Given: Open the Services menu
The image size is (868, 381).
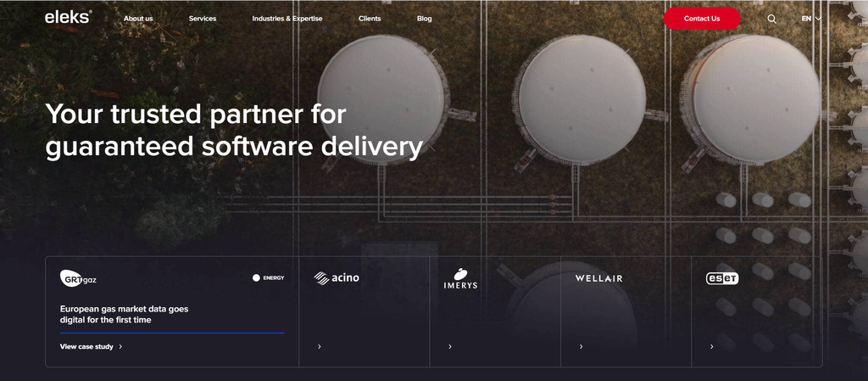Looking at the screenshot, I should coord(203,19).
